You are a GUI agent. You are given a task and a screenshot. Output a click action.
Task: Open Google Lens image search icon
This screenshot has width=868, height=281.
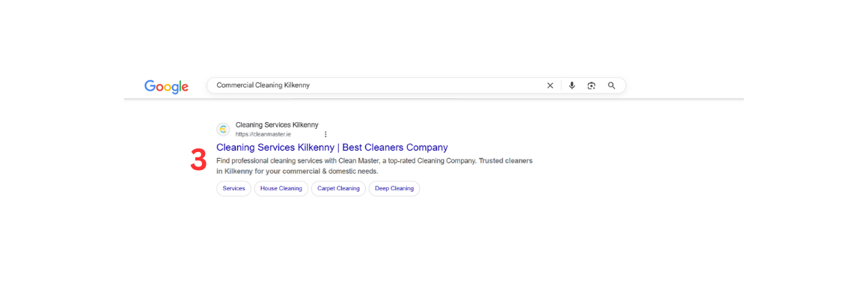(591, 85)
